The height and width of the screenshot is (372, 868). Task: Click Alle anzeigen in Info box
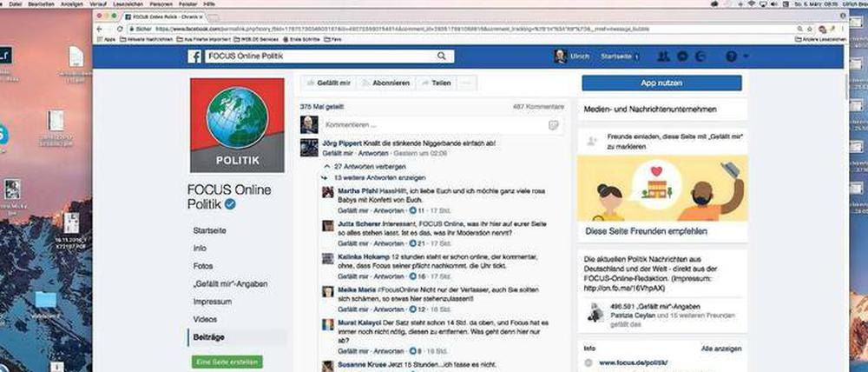[x=721, y=349]
